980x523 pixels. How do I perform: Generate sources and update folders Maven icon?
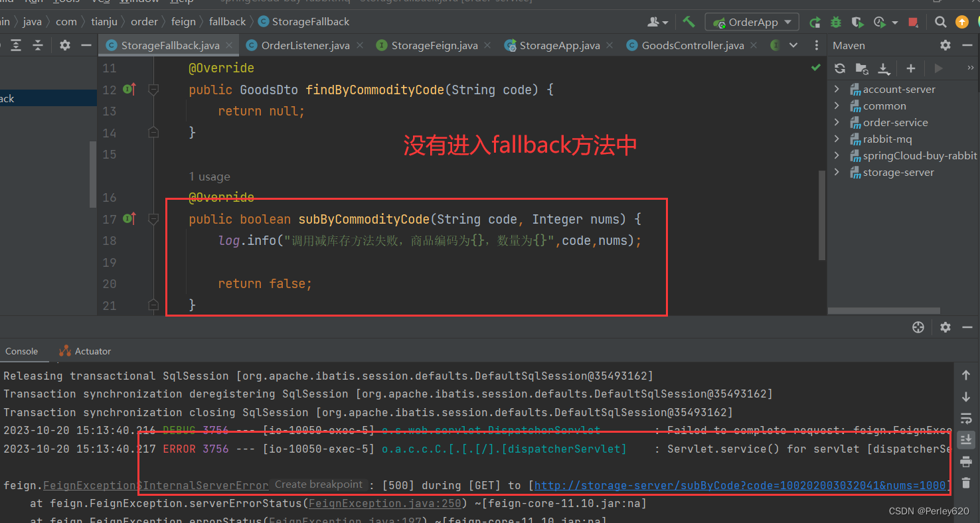pos(862,68)
